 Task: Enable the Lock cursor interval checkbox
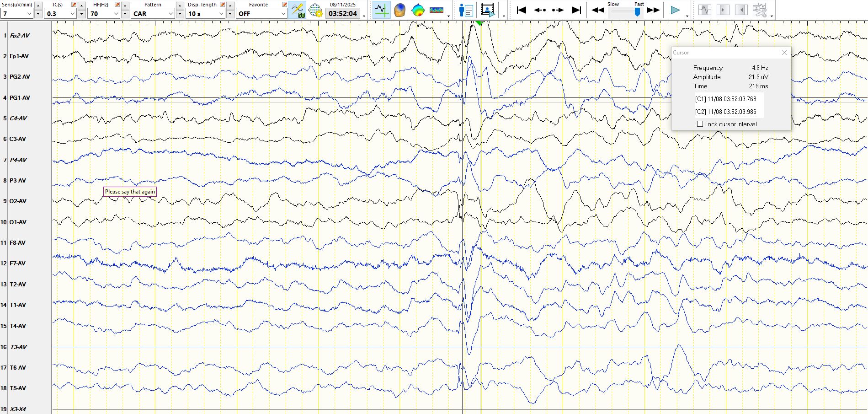point(700,124)
